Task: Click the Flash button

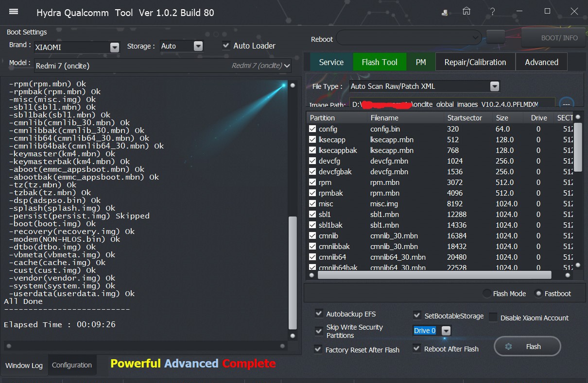Action: [x=527, y=347]
